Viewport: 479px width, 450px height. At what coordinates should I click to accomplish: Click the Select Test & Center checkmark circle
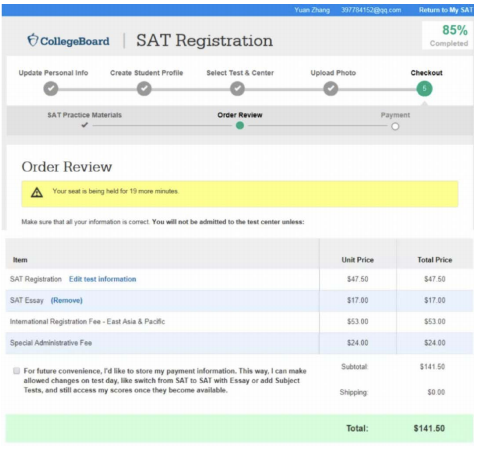237,89
